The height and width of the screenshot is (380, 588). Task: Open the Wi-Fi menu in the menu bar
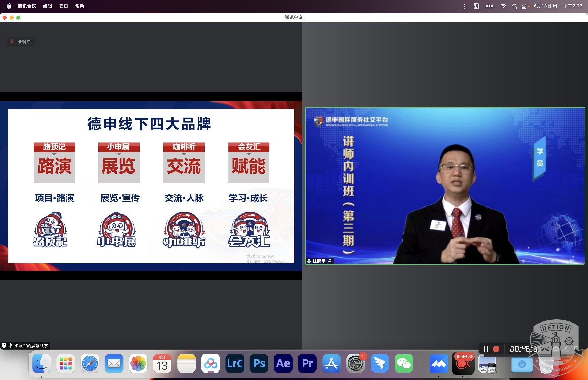(x=503, y=6)
